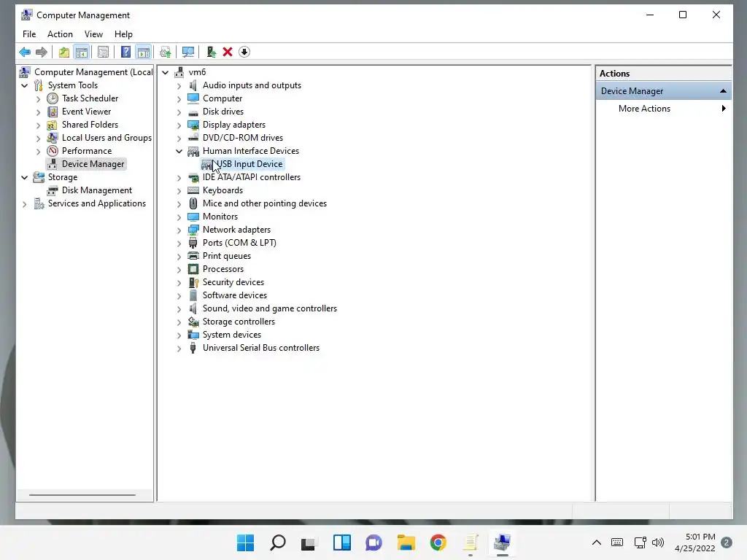The height and width of the screenshot is (560, 747).
Task: Select Mice and other pointing devices
Action: coord(264,203)
